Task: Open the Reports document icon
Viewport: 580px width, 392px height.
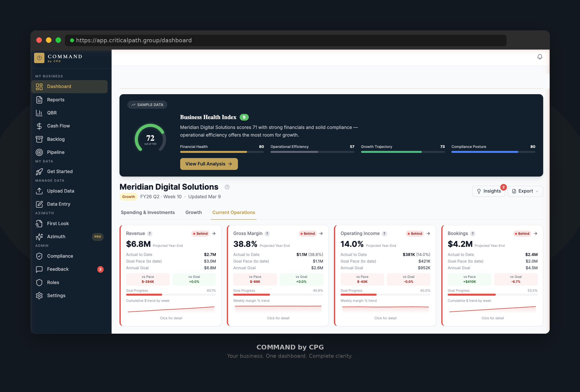Action: (39, 100)
